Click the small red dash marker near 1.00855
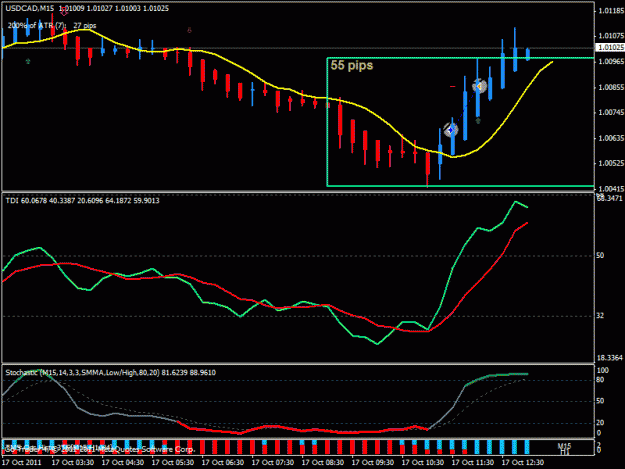 (x=452, y=86)
